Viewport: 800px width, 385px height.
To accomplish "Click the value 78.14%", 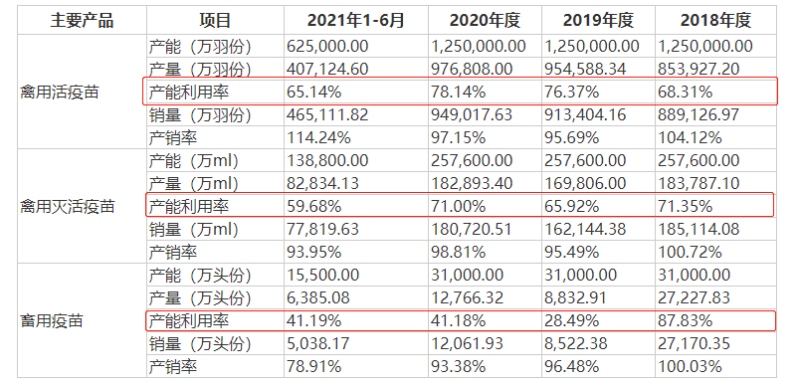I will click(458, 92).
